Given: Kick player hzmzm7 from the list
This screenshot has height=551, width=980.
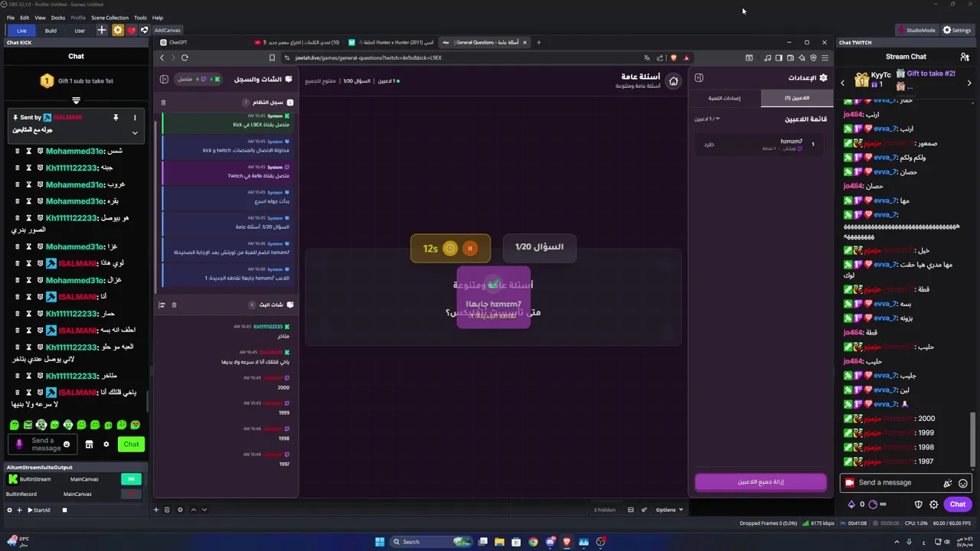Looking at the screenshot, I should pyautogui.click(x=708, y=144).
